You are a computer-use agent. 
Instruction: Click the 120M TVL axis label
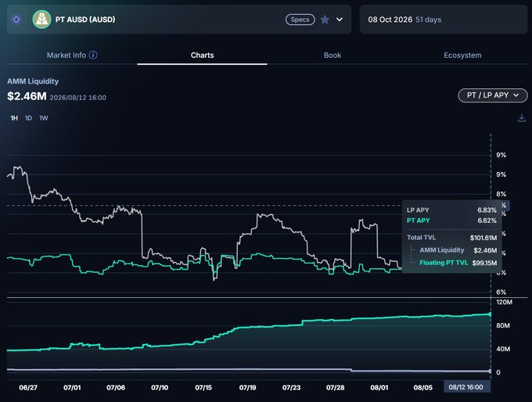pyautogui.click(x=504, y=302)
